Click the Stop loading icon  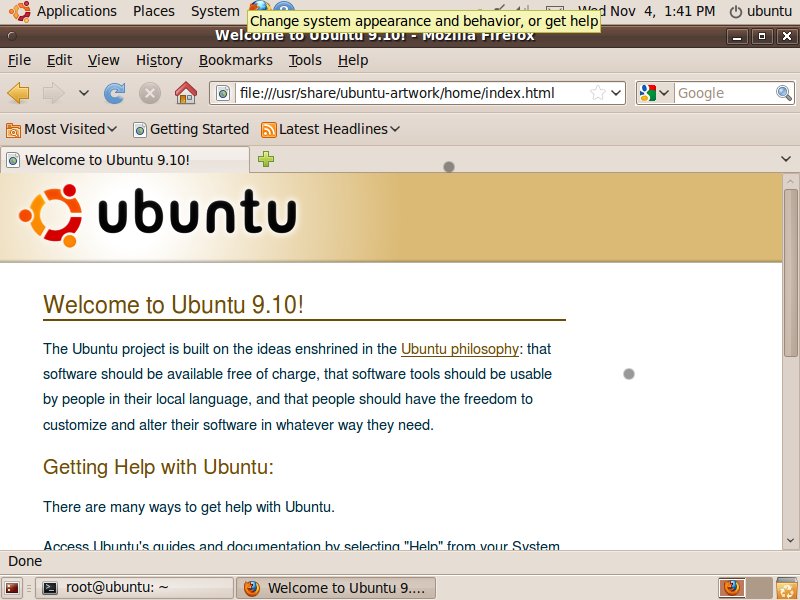pyautogui.click(x=150, y=93)
